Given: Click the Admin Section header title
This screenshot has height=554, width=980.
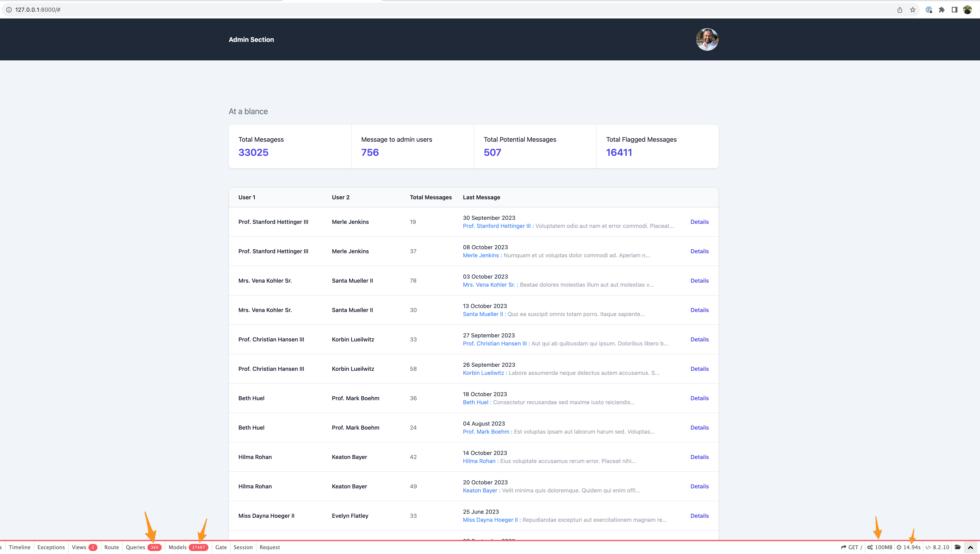Looking at the screenshot, I should [x=251, y=40].
